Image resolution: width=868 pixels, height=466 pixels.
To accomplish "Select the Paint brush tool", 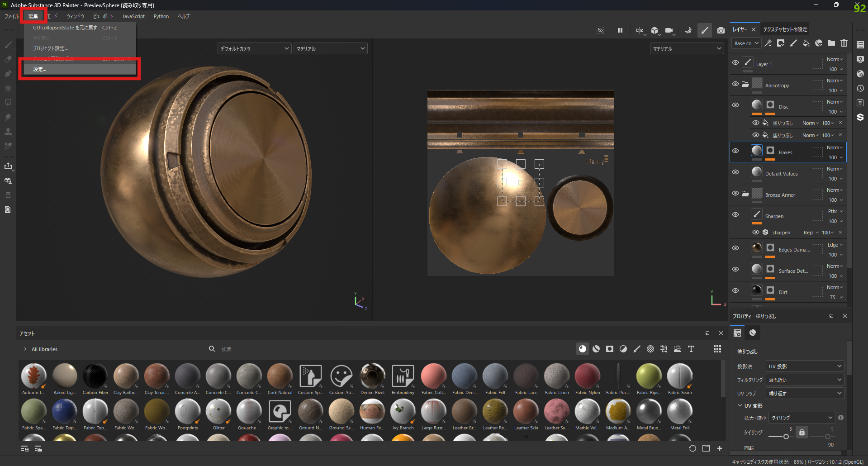I will [x=8, y=45].
